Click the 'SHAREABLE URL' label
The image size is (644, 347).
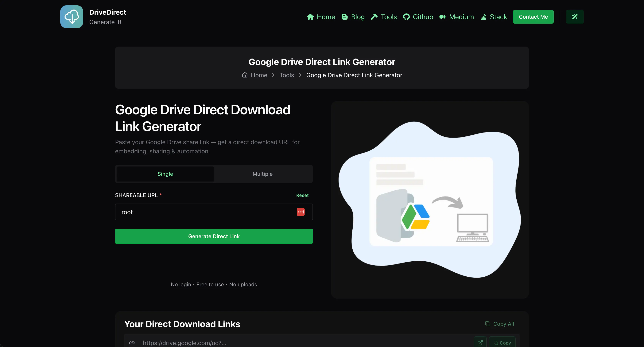click(x=136, y=195)
